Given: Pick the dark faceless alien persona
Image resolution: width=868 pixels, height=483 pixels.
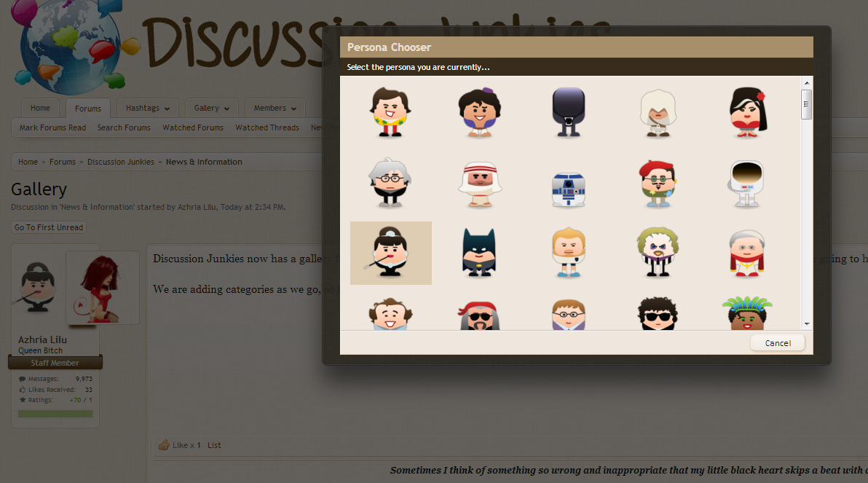Looking at the screenshot, I should click(569, 112).
